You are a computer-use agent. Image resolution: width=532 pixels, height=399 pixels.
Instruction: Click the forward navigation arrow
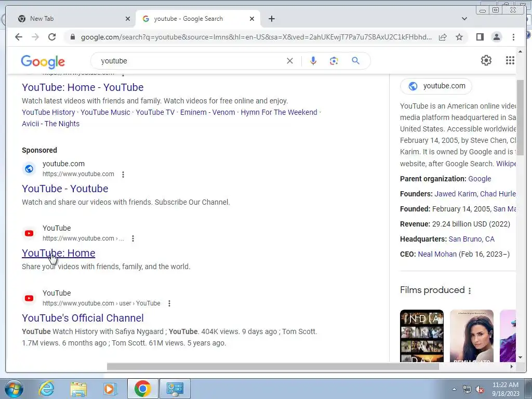point(35,37)
